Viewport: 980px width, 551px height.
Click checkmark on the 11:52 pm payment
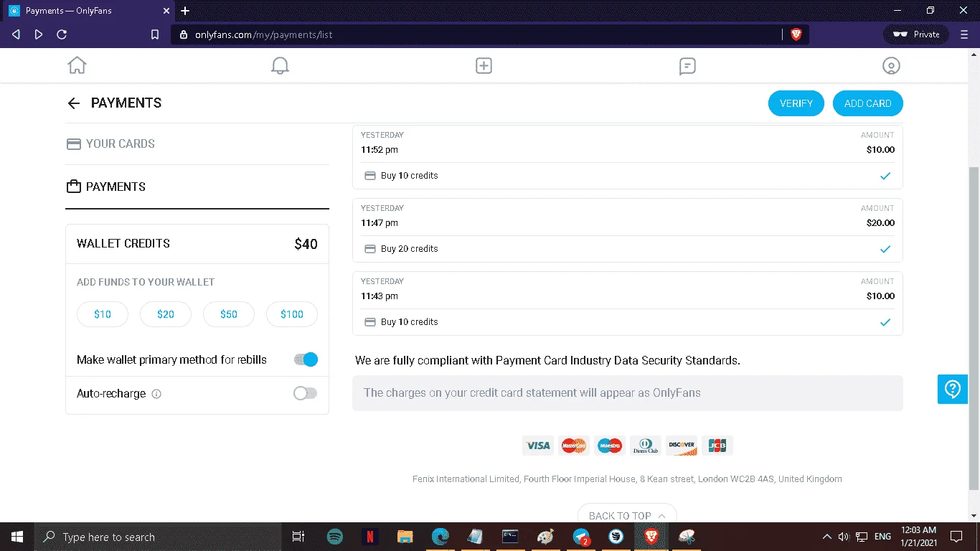point(885,176)
